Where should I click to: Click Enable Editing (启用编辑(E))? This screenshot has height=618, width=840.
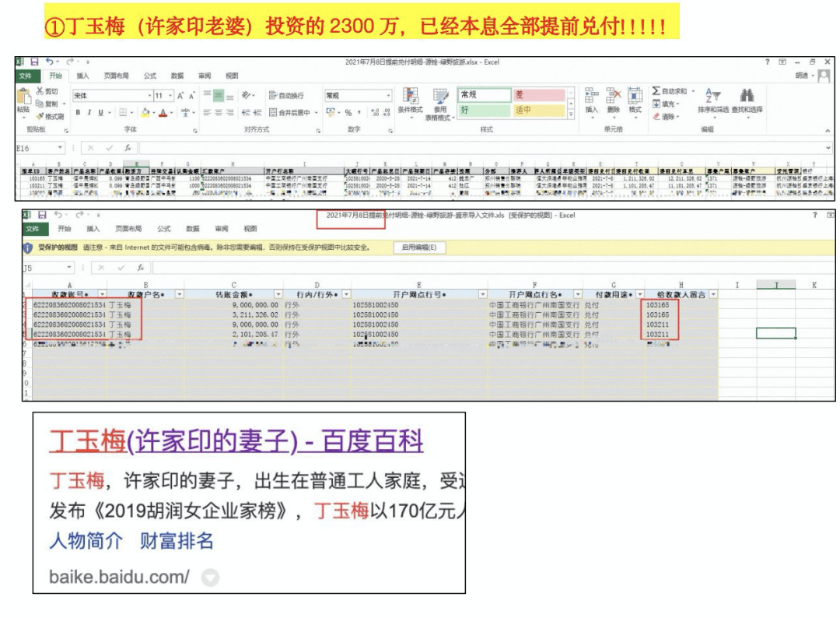click(419, 248)
